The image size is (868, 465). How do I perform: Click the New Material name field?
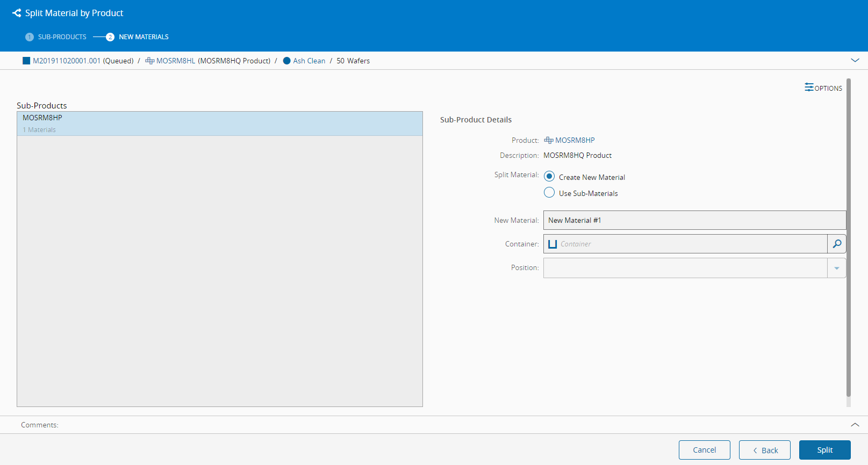(x=694, y=220)
